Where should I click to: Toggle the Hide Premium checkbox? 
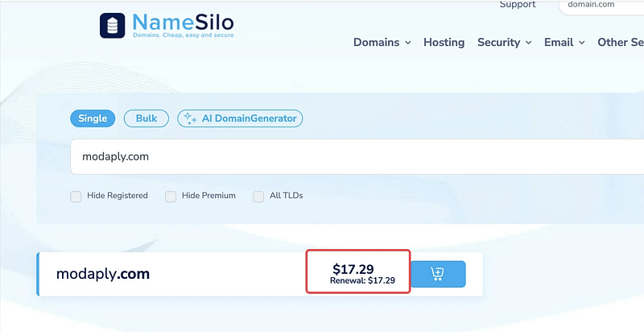[x=171, y=196]
